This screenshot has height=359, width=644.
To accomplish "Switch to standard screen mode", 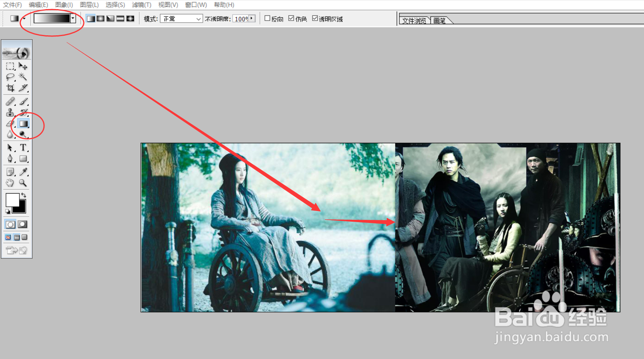I will (8, 237).
